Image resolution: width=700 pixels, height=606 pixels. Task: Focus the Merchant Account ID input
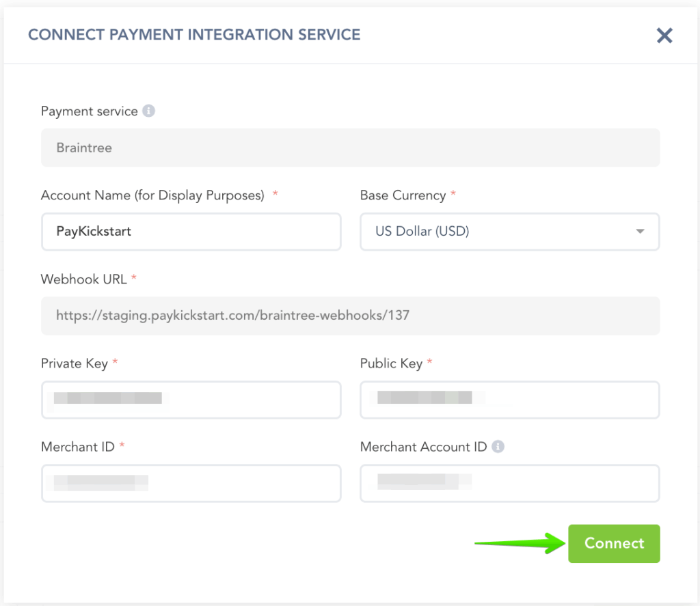[509, 484]
